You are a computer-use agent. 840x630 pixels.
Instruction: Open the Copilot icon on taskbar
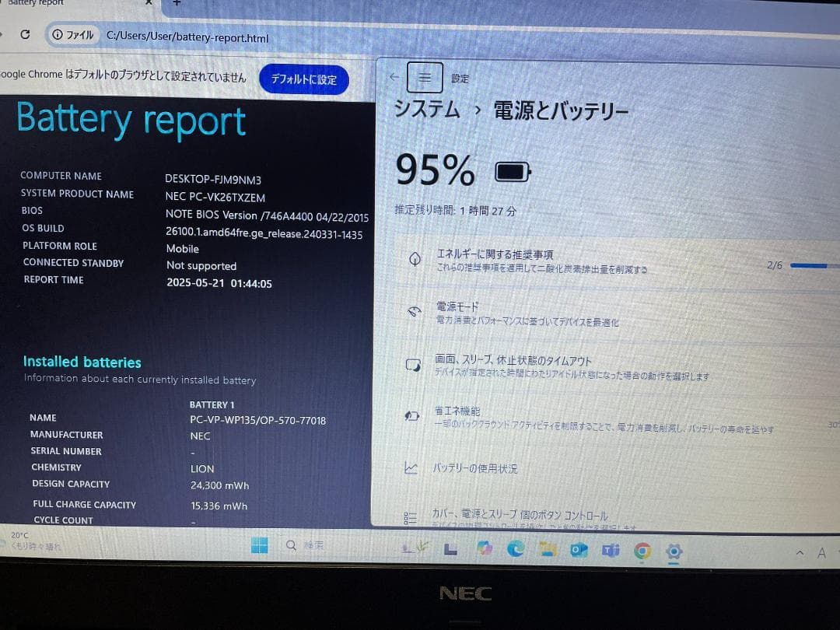point(485,548)
